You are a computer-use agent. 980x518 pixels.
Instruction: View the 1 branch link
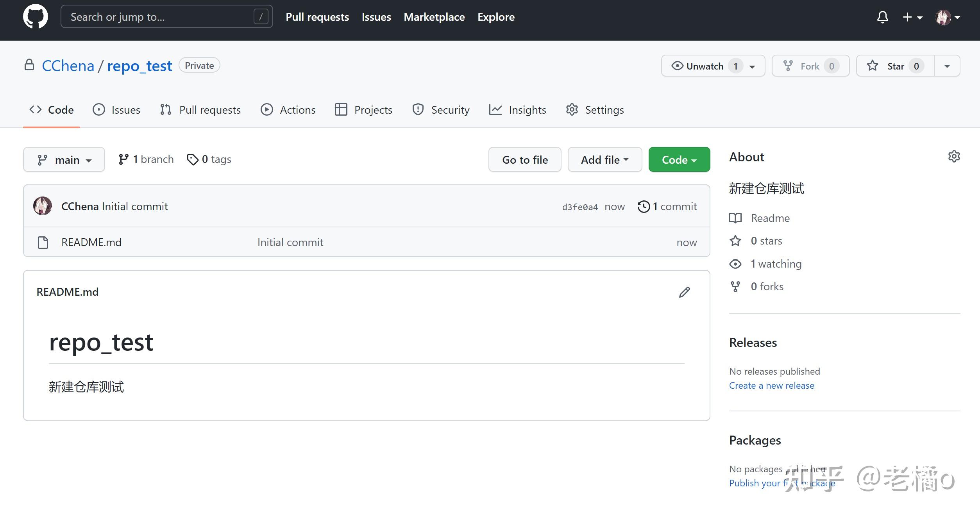(x=146, y=159)
